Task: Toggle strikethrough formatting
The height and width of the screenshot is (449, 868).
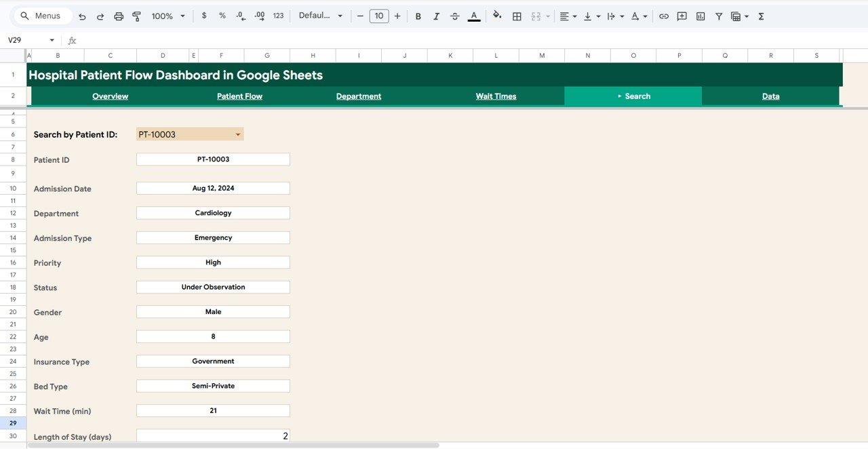Action: tap(454, 16)
